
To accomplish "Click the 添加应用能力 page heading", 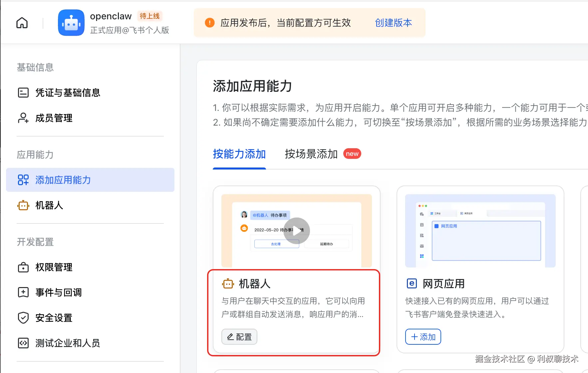I will (x=252, y=86).
